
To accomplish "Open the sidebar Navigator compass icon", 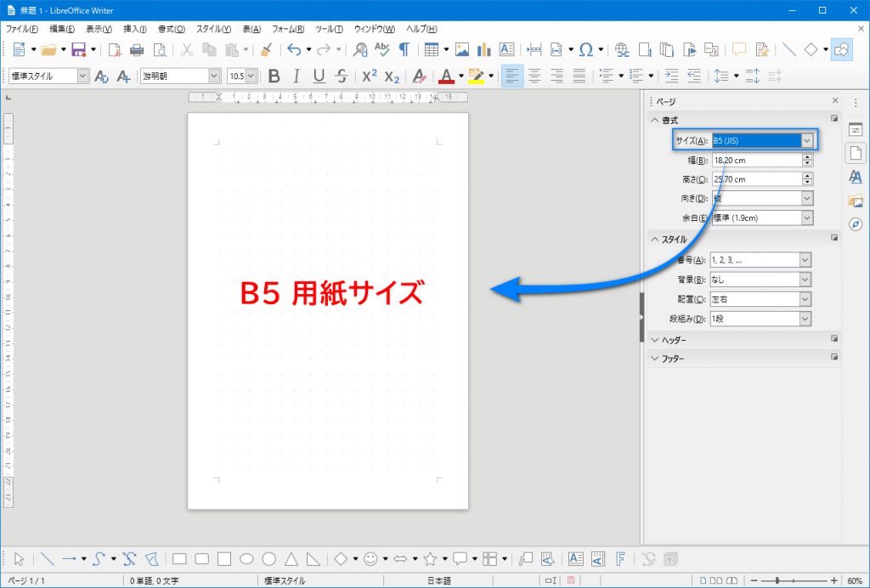I will 856,224.
